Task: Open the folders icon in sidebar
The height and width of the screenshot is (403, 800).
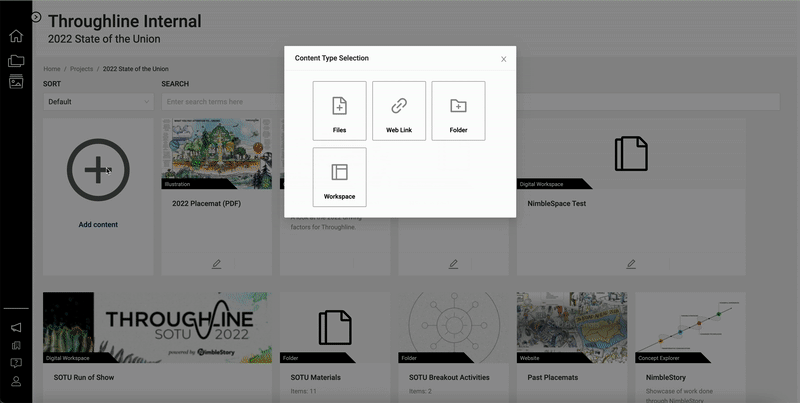Action: point(16,60)
